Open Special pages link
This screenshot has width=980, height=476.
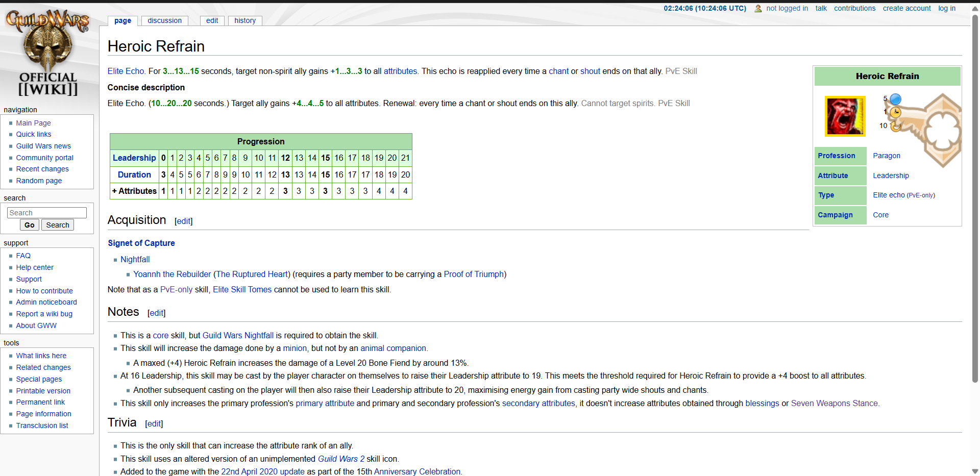(39, 379)
